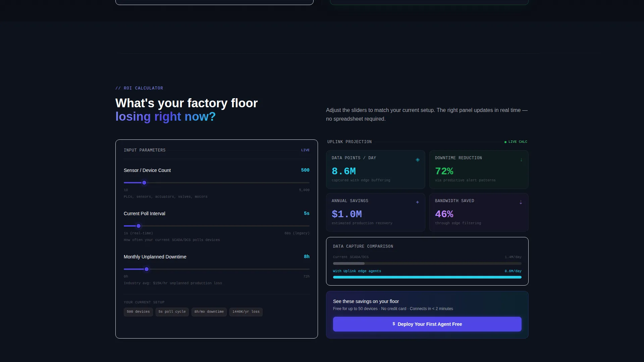The image size is (644, 362).
Task: Click the '// ROI CALCULATOR' section label
Action: [139, 88]
